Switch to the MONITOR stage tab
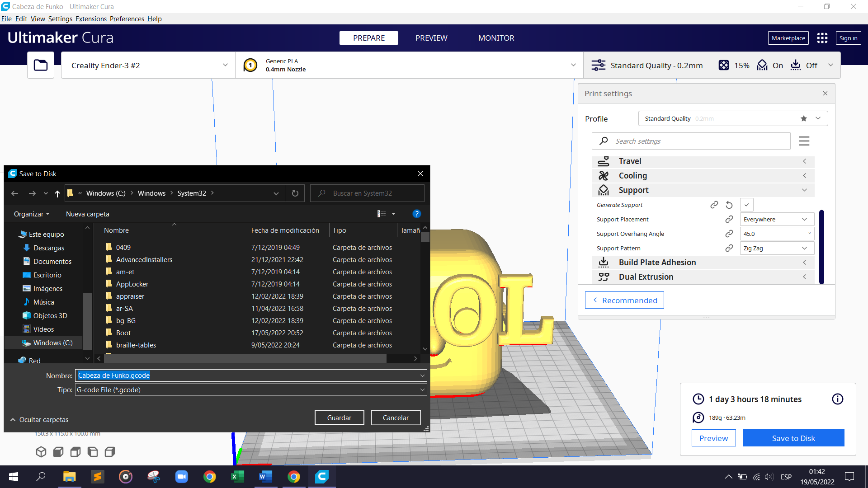868x488 pixels. coord(496,38)
